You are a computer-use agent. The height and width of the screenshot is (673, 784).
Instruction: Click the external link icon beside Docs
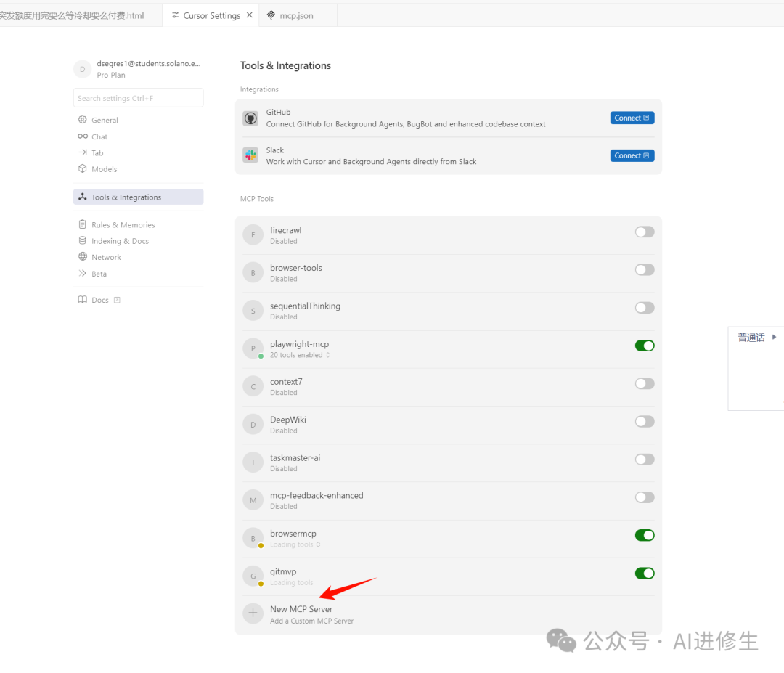coord(117,300)
